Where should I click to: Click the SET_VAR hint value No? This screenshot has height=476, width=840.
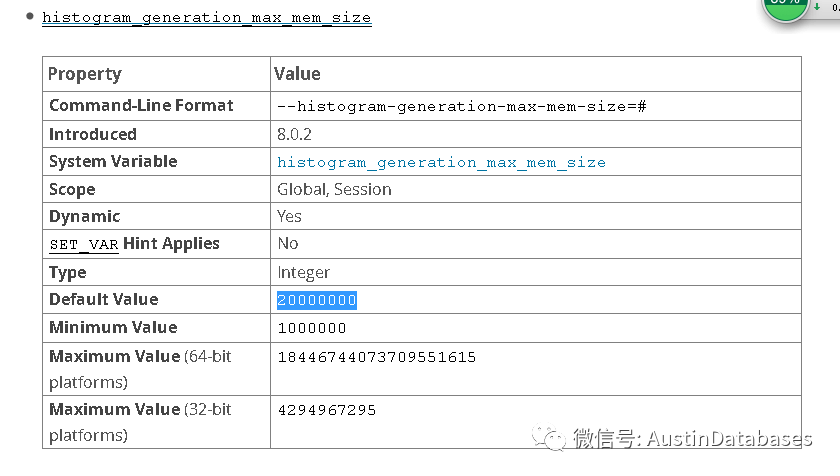tap(287, 243)
